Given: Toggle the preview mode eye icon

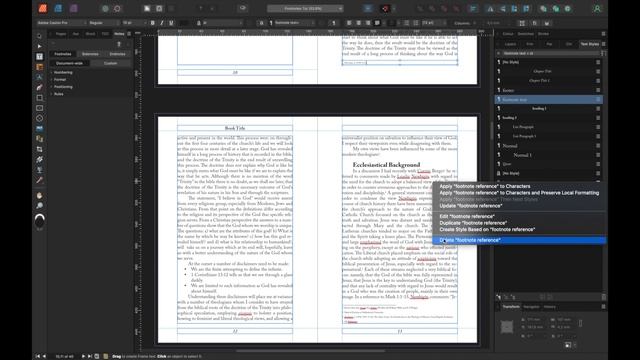Looking at the screenshot, I should [243, 8].
